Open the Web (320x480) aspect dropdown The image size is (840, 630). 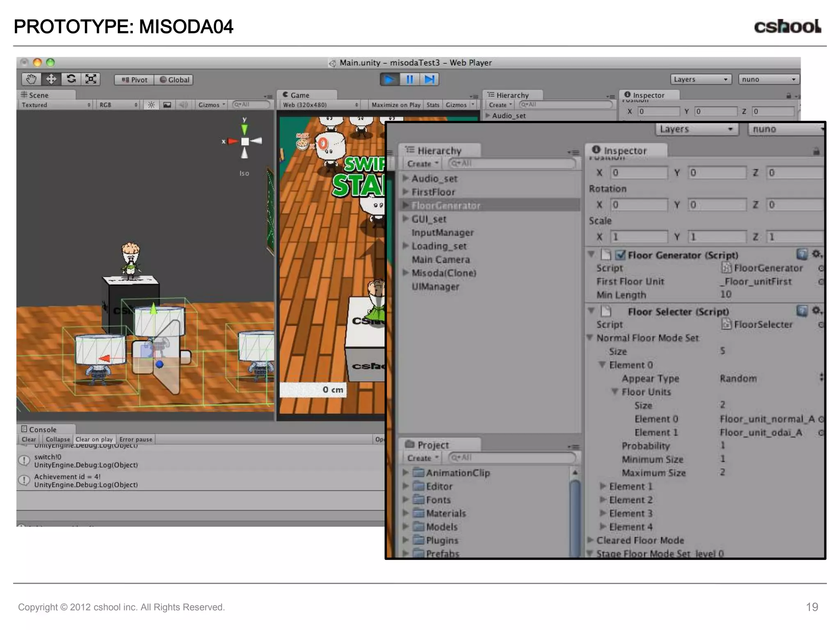click(320, 105)
